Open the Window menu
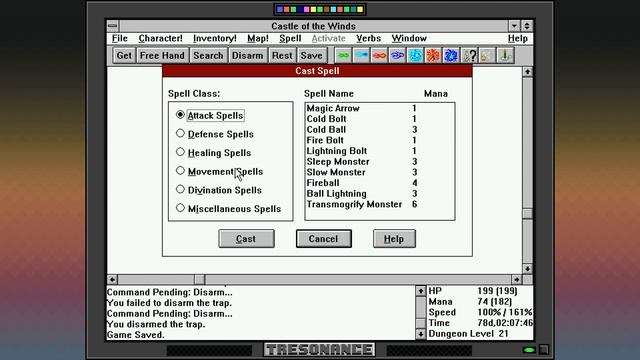Screen dimensions: 640x360 [409, 38]
